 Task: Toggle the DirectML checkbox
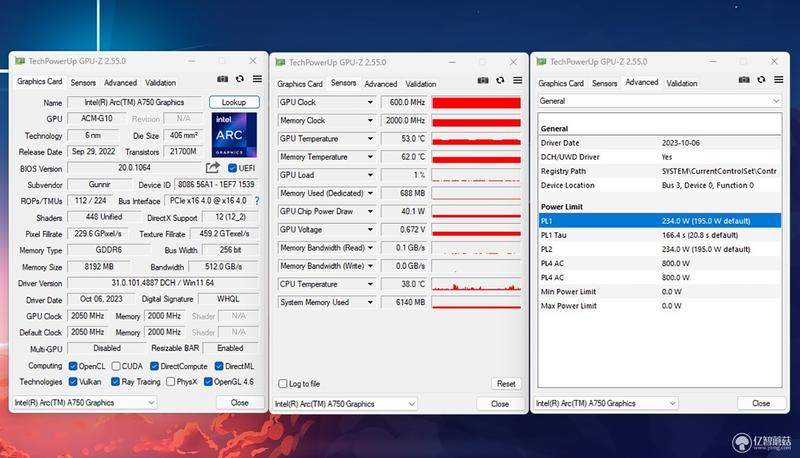(219, 366)
